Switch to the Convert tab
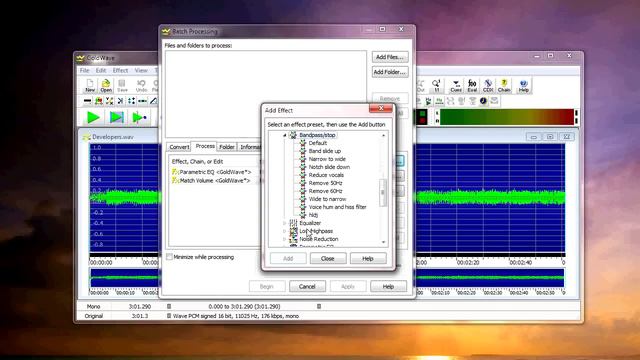Viewport: 640px width, 360px height. pos(179,147)
